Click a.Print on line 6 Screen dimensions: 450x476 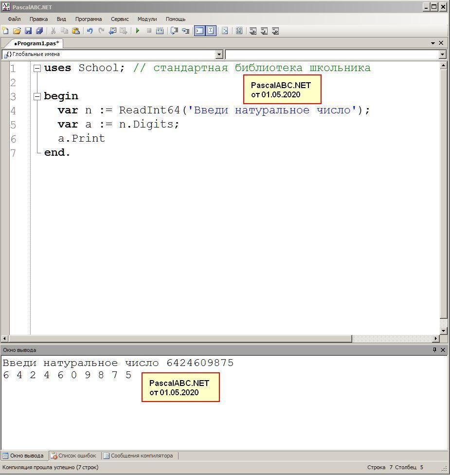tap(81, 138)
